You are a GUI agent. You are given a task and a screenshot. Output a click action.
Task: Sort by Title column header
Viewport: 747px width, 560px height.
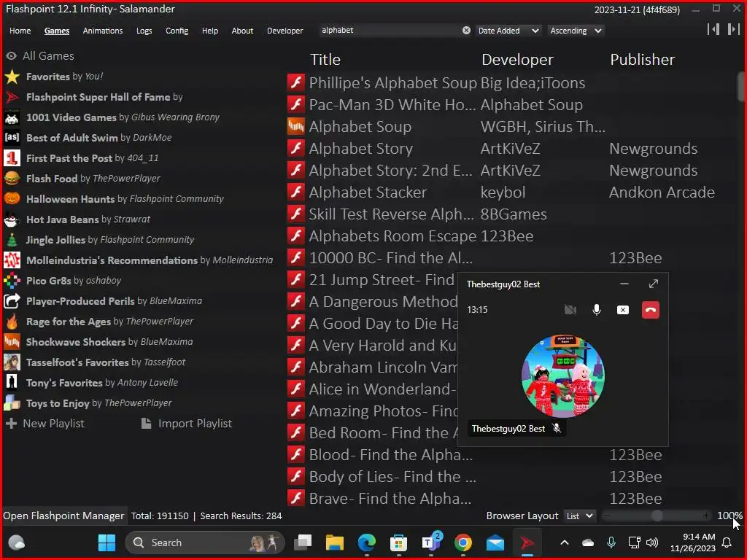(325, 60)
